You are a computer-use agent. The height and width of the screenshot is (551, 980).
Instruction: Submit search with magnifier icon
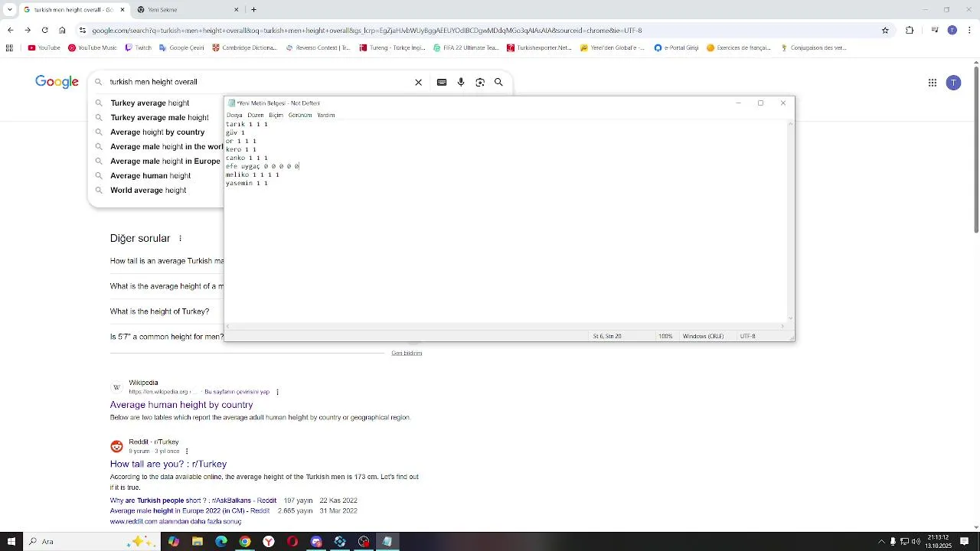tap(498, 82)
